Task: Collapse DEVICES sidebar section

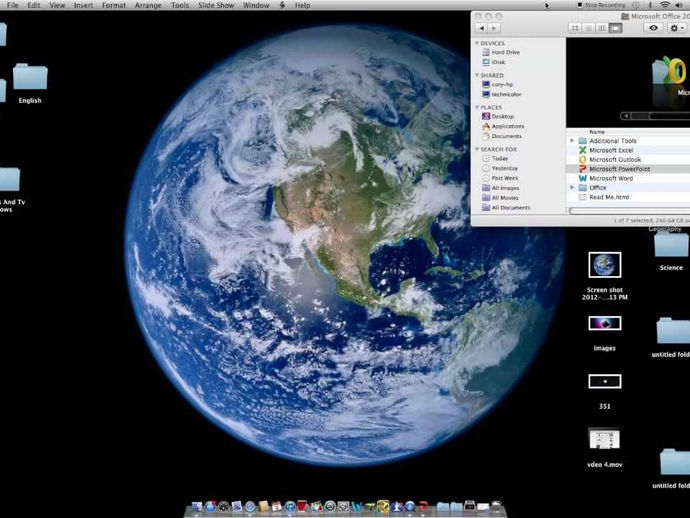Action: click(x=477, y=43)
